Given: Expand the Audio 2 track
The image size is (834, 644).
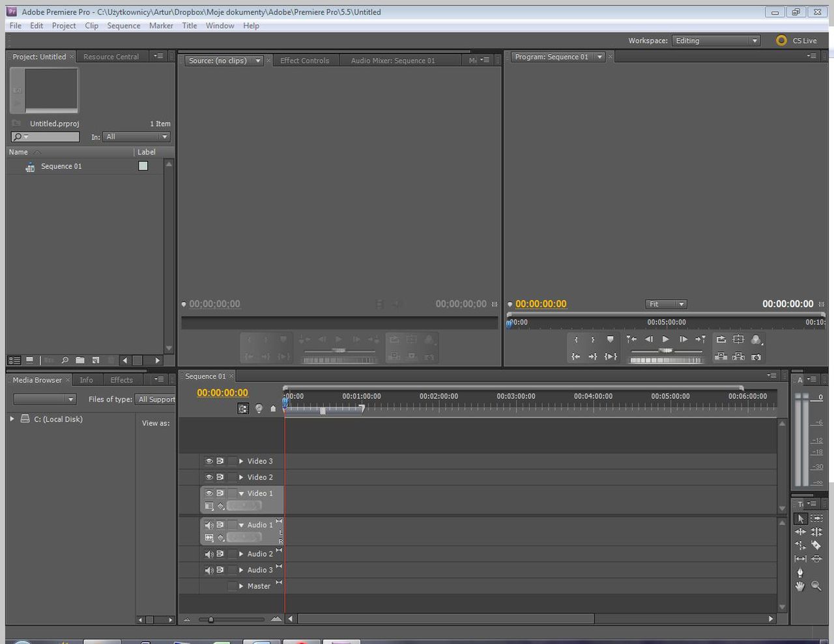Looking at the screenshot, I should click(241, 554).
